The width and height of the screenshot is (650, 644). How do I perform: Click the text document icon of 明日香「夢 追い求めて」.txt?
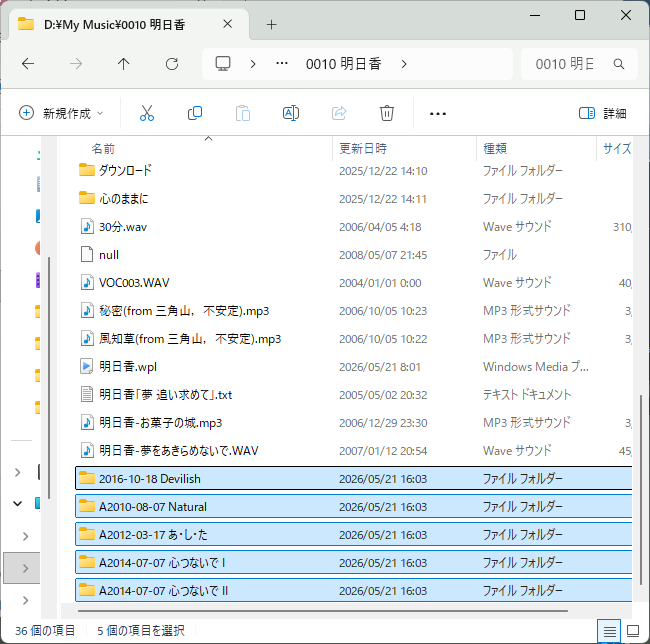coord(87,395)
